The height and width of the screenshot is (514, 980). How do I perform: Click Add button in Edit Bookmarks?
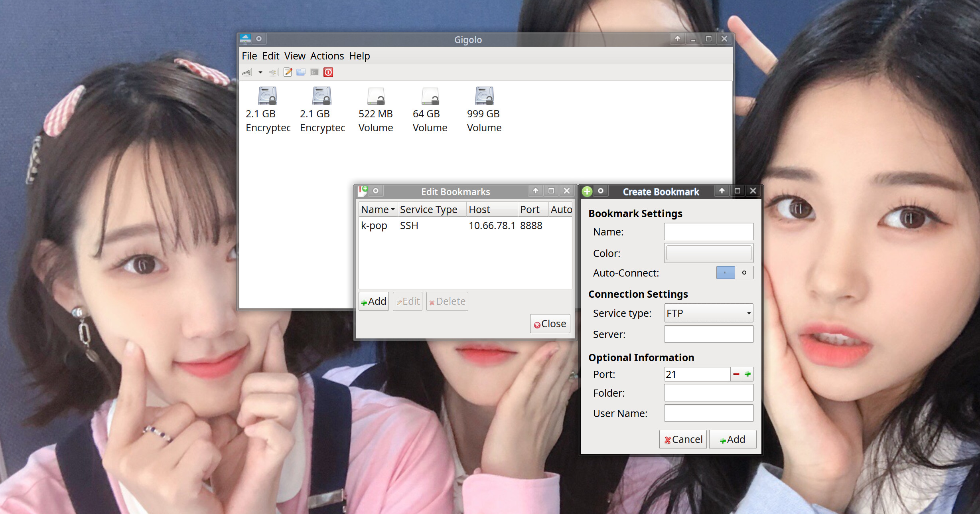tap(374, 301)
